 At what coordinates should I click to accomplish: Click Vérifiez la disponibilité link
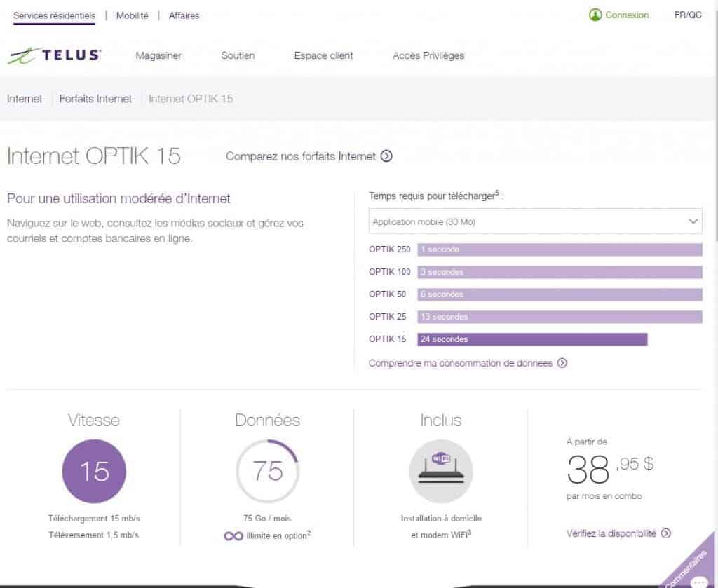click(x=611, y=533)
